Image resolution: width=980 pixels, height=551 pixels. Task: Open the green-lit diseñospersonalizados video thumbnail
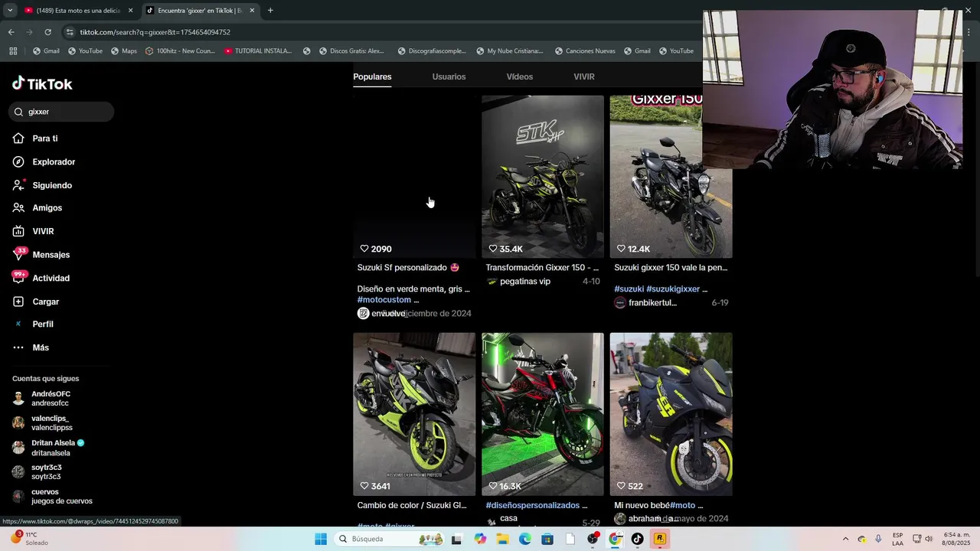pyautogui.click(x=543, y=414)
